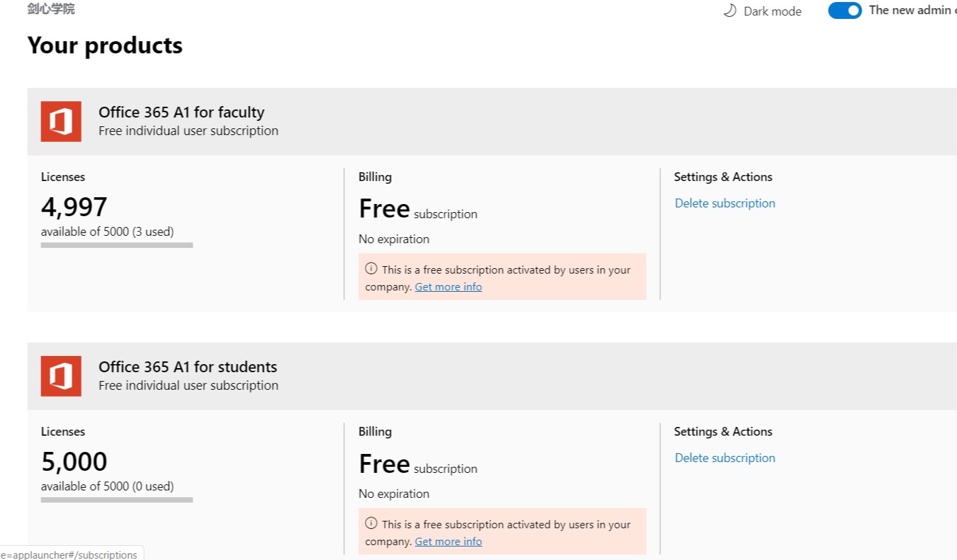The height and width of the screenshot is (560, 957).
Task: Click info icon in students billing notice
Action: tap(371, 524)
